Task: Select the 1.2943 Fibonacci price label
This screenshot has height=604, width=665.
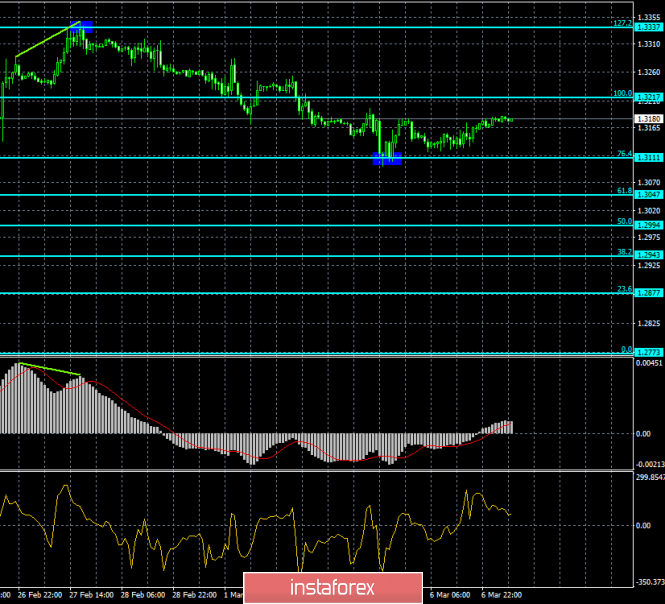Action: (x=648, y=255)
